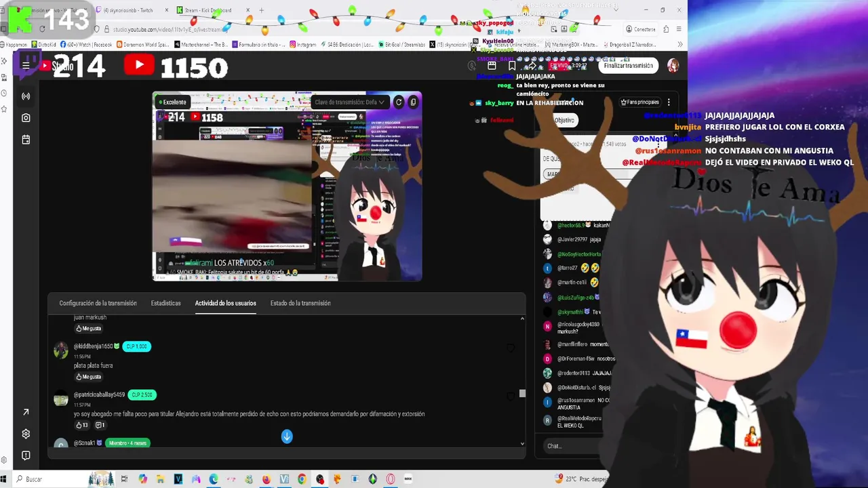This screenshot has width=868, height=488.
Task: Focus the Chat message input field
Action: pos(573,446)
